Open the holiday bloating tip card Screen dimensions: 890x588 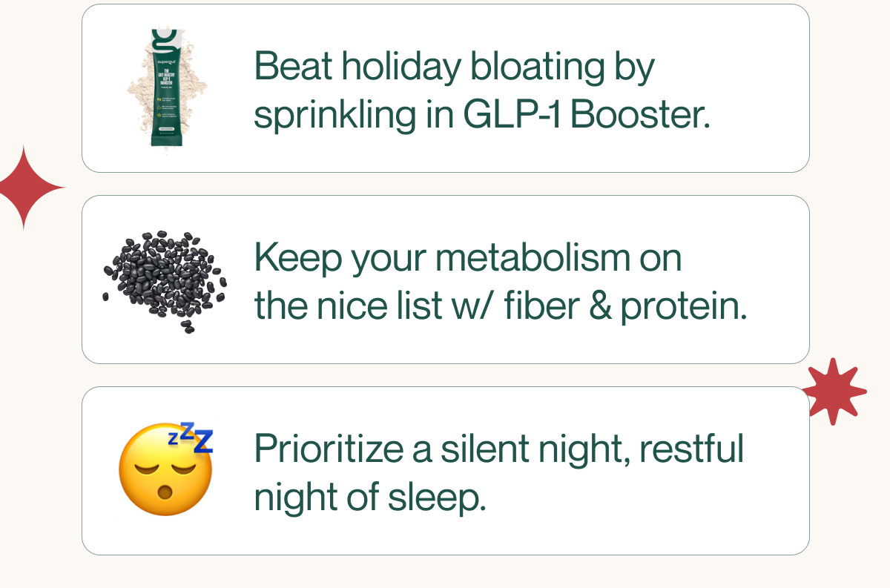click(x=445, y=88)
